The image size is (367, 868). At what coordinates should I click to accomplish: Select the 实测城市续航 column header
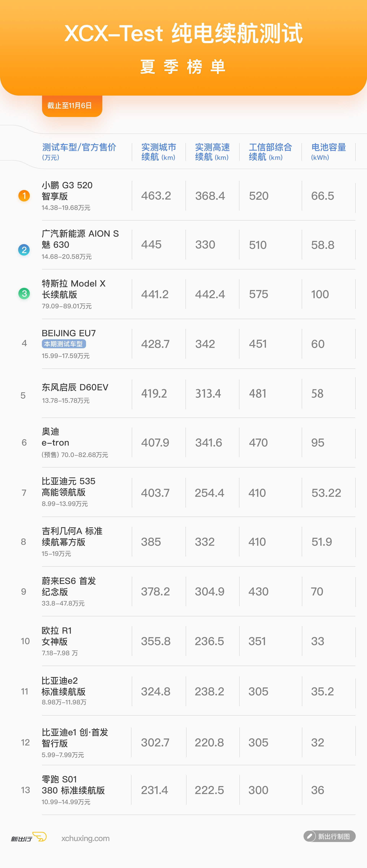point(158,152)
